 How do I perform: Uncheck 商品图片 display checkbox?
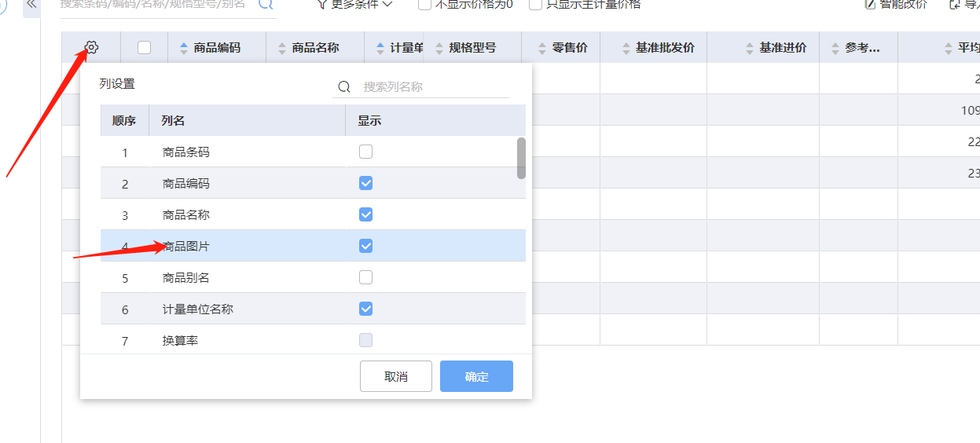tap(365, 246)
